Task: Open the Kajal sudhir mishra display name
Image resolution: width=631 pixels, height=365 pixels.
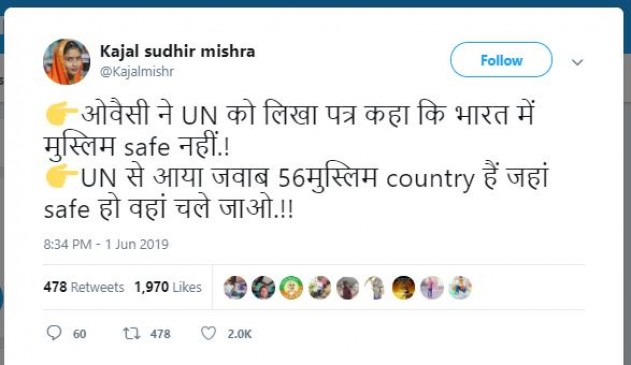Action: tap(177, 51)
